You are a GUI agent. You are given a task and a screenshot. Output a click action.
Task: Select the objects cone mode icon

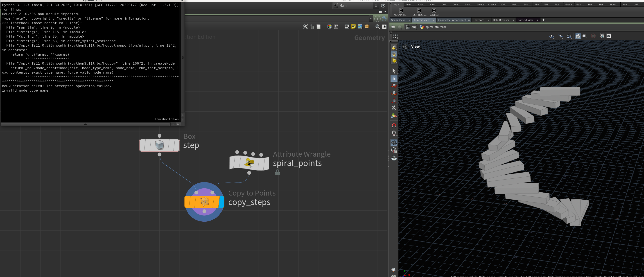tap(394, 47)
